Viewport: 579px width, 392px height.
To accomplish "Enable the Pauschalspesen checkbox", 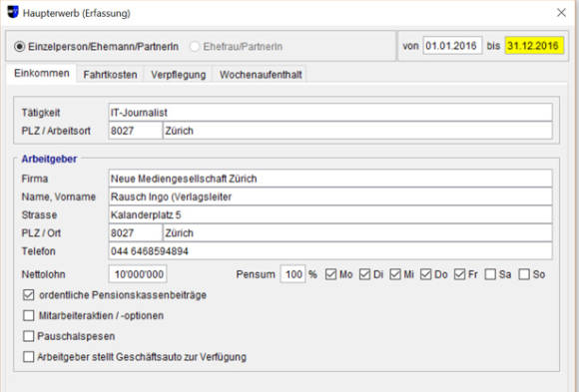I will click(x=28, y=336).
